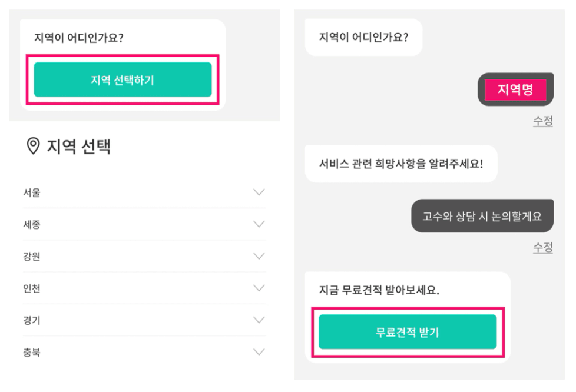Choose 강원 from the region list
The width and height of the screenshot is (576, 392).
coord(144,256)
